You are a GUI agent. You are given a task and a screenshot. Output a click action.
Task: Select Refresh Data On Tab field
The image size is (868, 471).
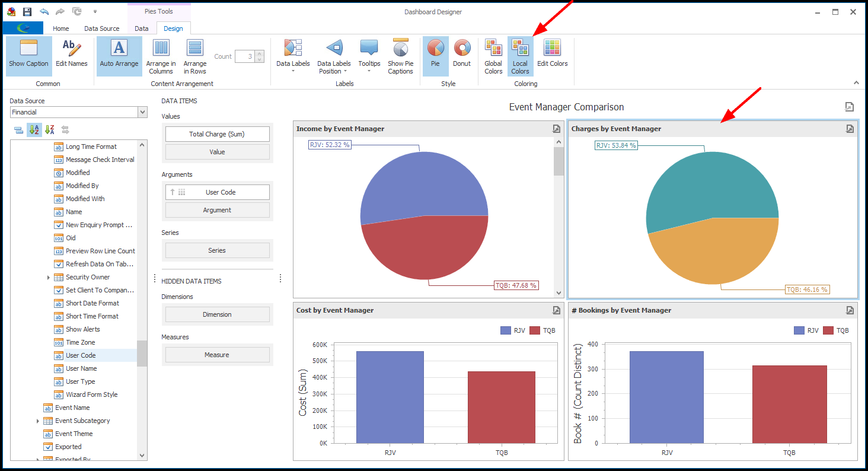[100, 264]
